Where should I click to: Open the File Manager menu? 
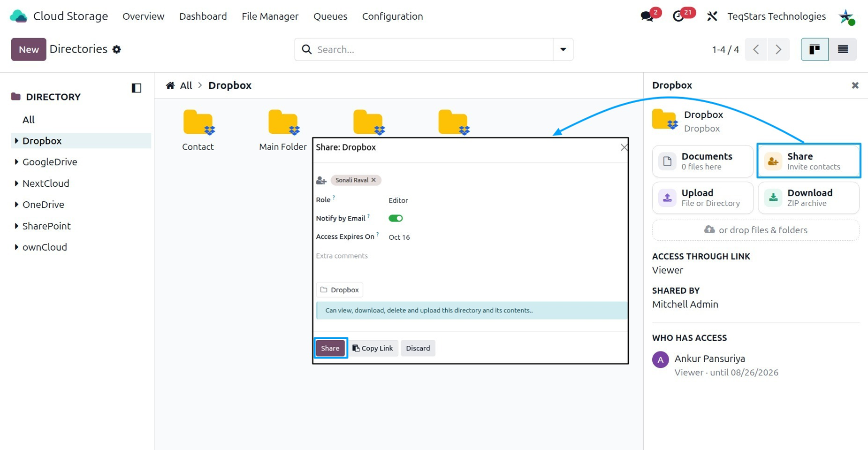pos(270,16)
